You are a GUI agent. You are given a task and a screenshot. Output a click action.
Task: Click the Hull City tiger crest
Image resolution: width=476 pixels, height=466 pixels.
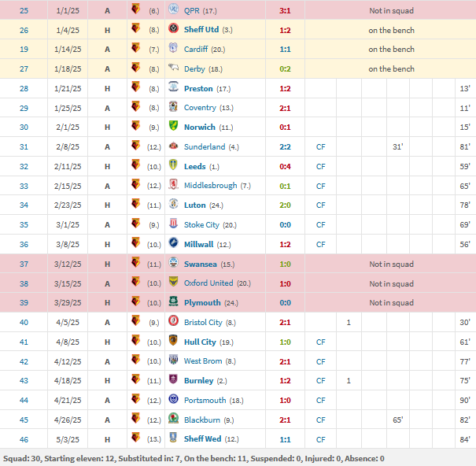click(173, 341)
